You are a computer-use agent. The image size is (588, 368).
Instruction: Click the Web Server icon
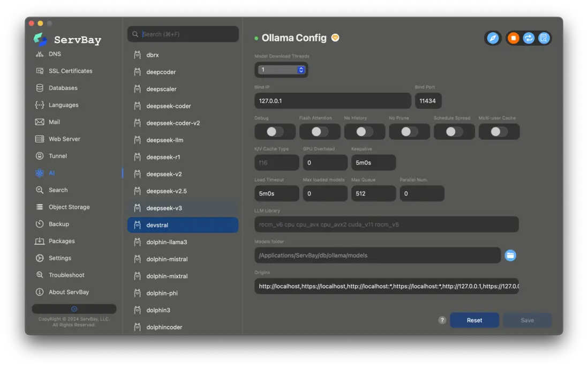(x=40, y=139)
